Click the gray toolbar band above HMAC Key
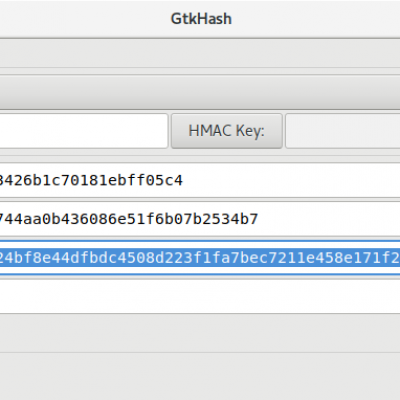 (x=200, y=92)
